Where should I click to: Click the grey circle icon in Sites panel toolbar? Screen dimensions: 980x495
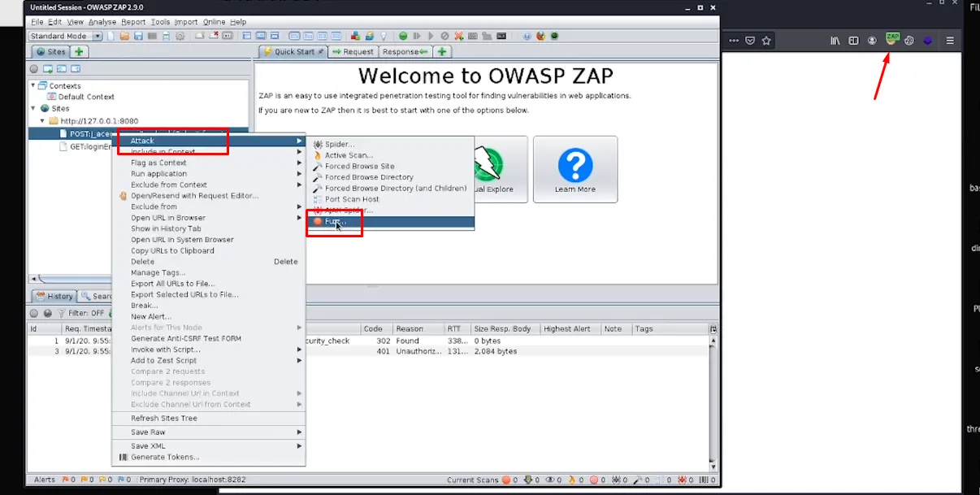click(x=34, y=69)
